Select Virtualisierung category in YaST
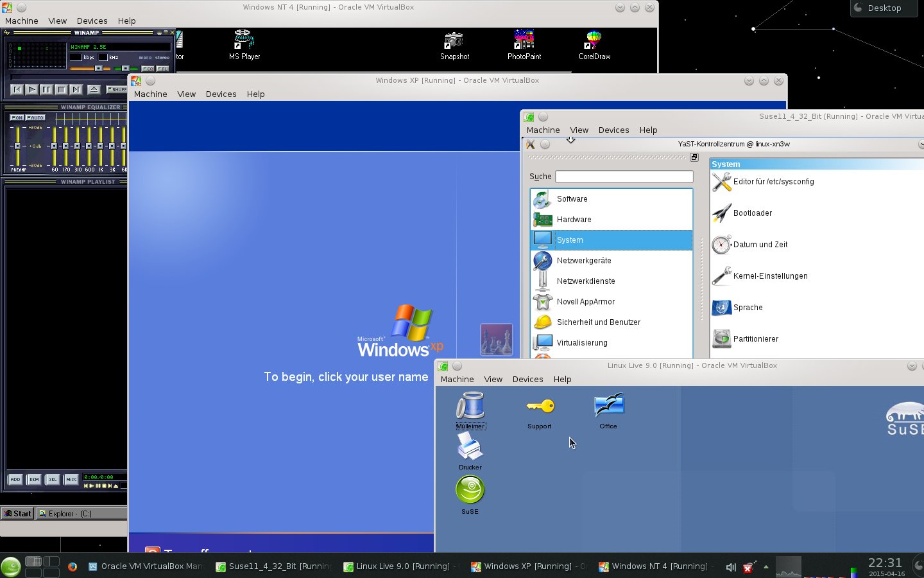 click(612, 343)
